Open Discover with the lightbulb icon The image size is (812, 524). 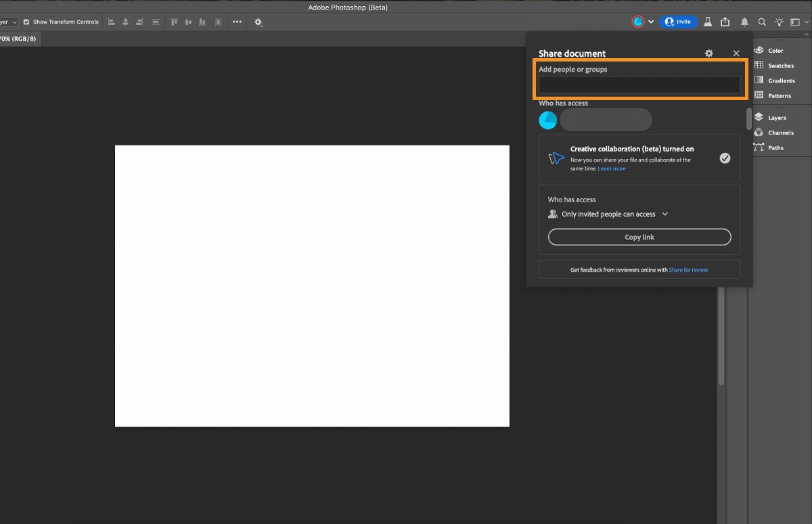(779, 22)
